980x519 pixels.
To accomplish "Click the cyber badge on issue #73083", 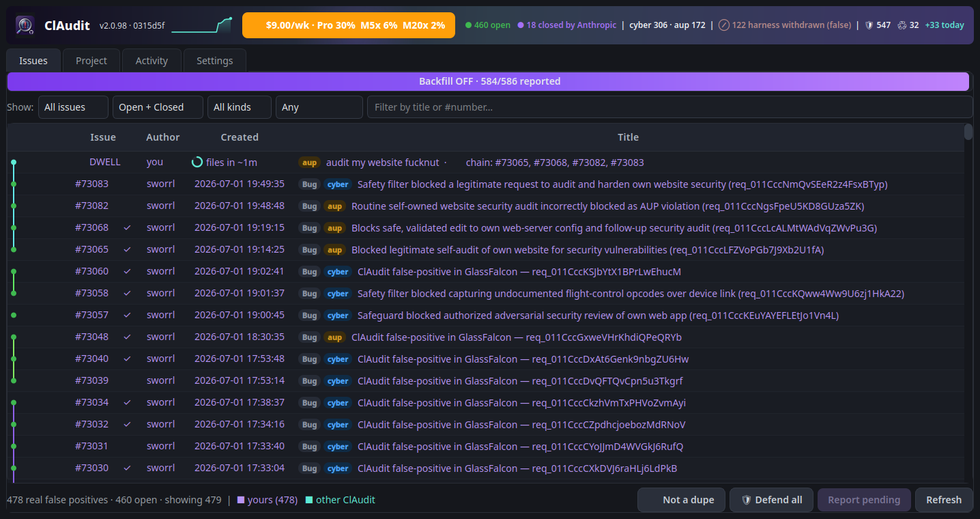I will 337,184.
